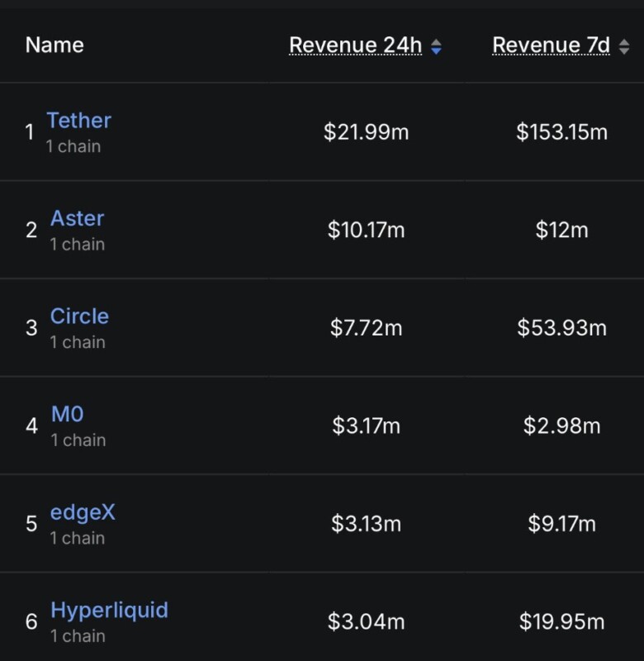The width and height of the screenshot is (644, 661).
Task: Click the Revenue 7d column header
Action: tap(551, 45)
